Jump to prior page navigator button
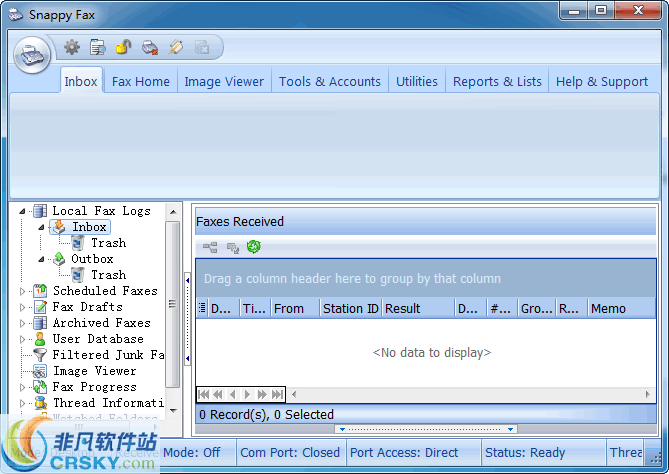Image resolution: width=669 pixels, height=474 pixels. (218, 395)
